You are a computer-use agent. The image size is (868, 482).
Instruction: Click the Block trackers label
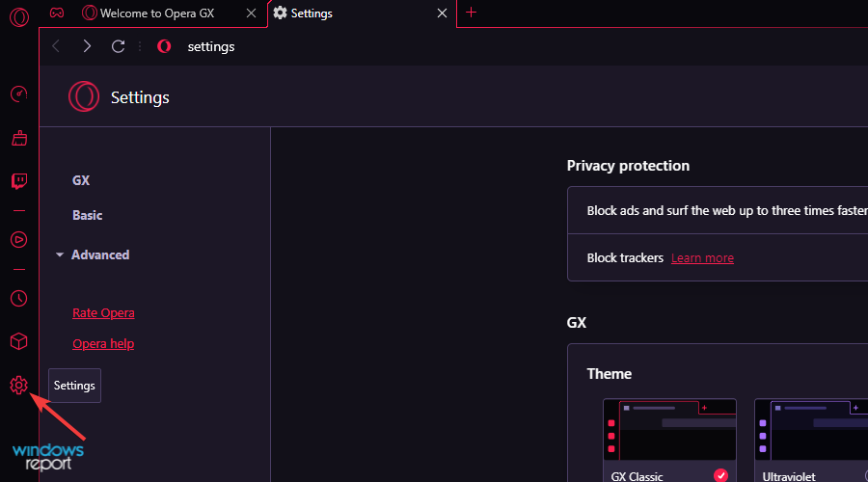click(x=625, y=258)
